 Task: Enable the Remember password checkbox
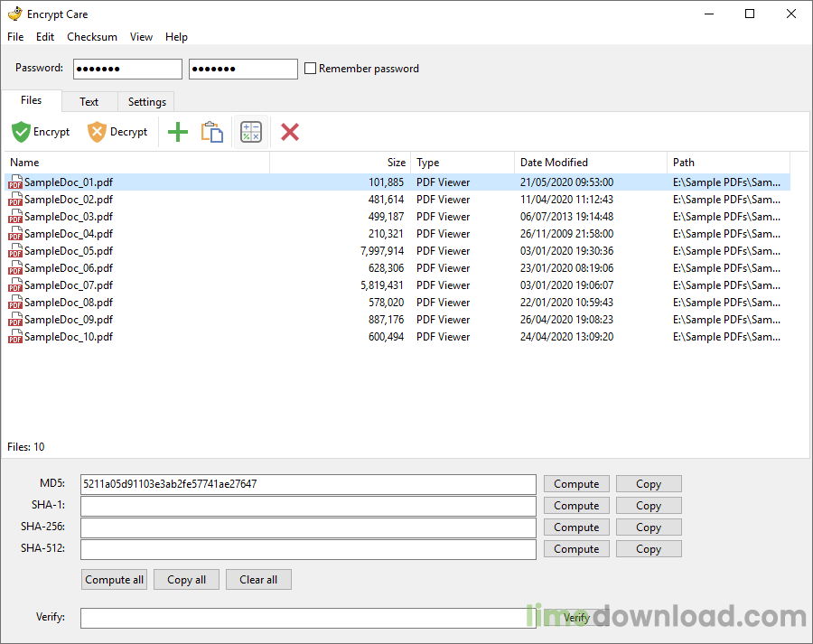310,68
